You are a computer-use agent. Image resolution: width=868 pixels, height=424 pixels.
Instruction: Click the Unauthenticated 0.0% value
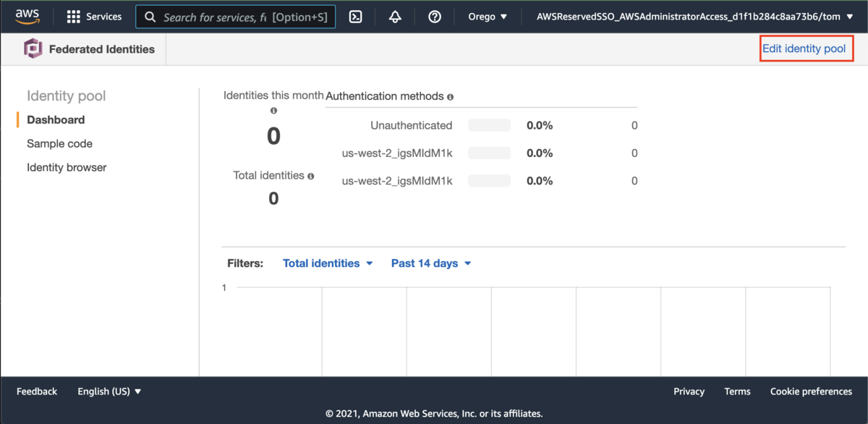click(x=540, y=126)
